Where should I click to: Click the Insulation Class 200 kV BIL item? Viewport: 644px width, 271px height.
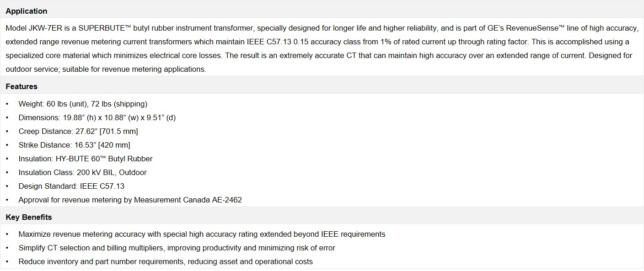(82, 172)
